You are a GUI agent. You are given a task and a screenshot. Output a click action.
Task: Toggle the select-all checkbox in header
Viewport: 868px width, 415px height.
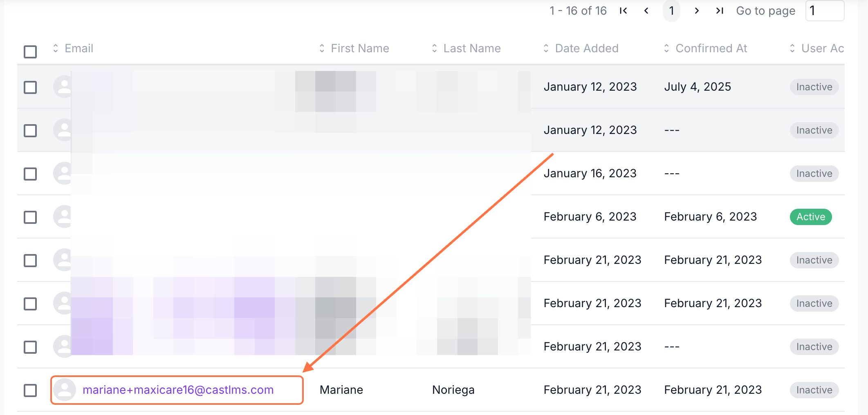pos(30,52)
